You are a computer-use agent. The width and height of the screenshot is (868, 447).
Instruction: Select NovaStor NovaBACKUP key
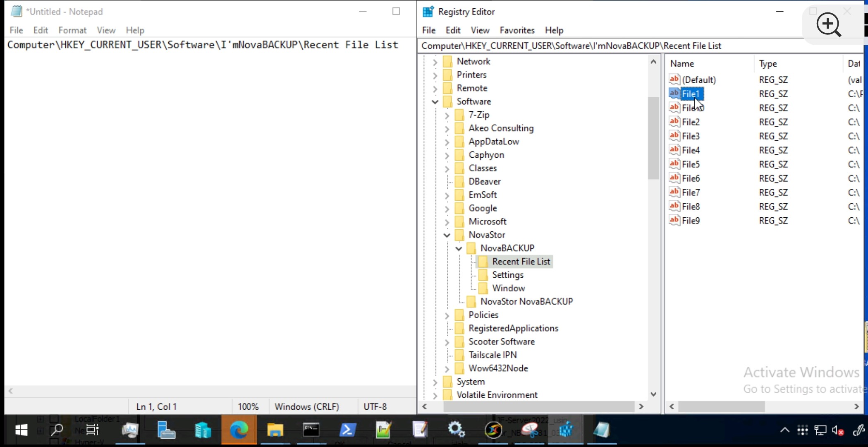[526, 301]
